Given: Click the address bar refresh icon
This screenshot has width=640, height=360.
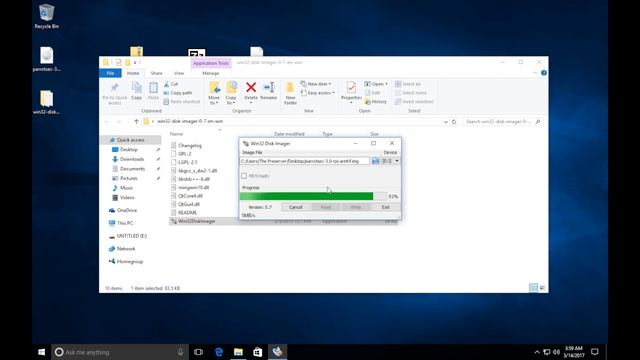Looking at the screenshot, I should 454,122.
